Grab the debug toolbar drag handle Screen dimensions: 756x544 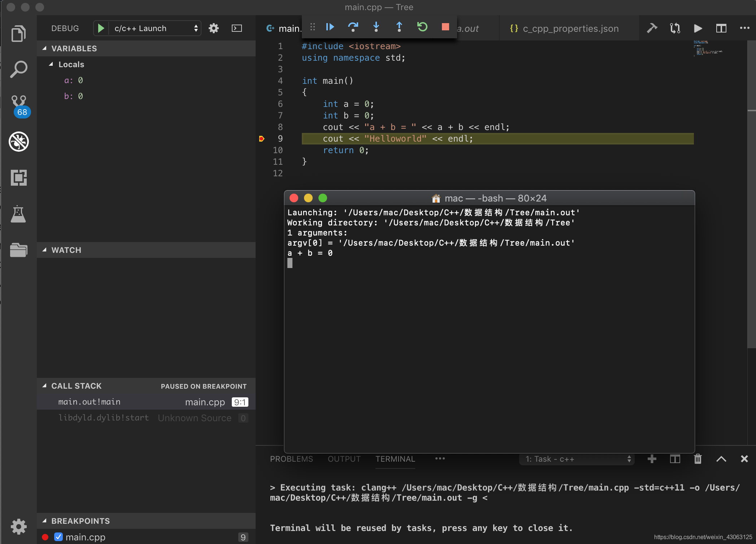pyautogui.click(x=313, y=27)
